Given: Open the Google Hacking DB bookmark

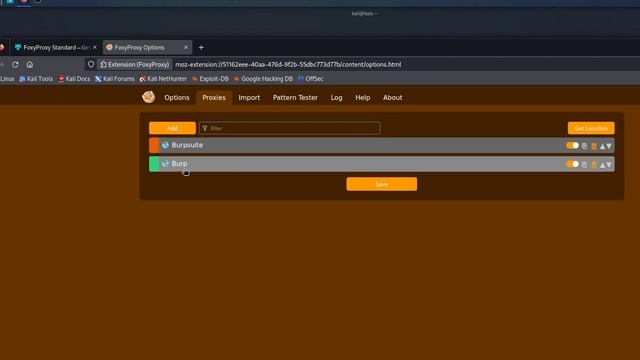Looking at the screenshot, I should pos(263,79).
